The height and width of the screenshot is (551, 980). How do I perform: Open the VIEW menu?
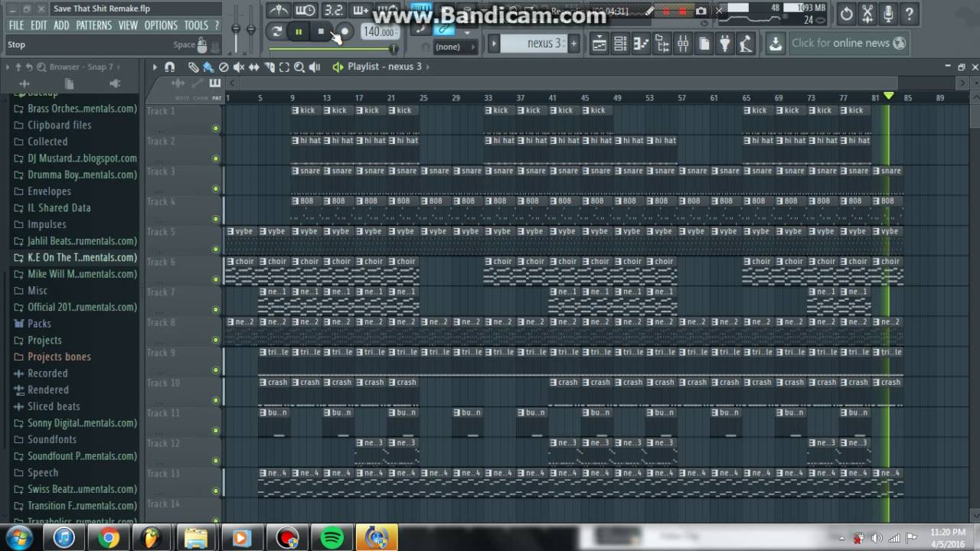pos(128,25)
